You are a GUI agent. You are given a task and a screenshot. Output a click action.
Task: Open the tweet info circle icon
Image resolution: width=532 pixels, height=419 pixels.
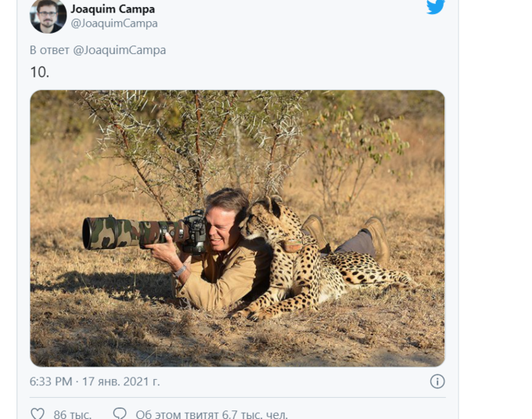[x=437, y=381]
